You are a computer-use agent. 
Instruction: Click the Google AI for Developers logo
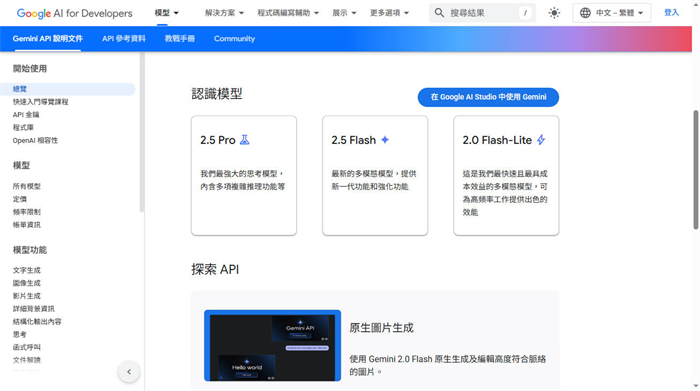(75, 13)
